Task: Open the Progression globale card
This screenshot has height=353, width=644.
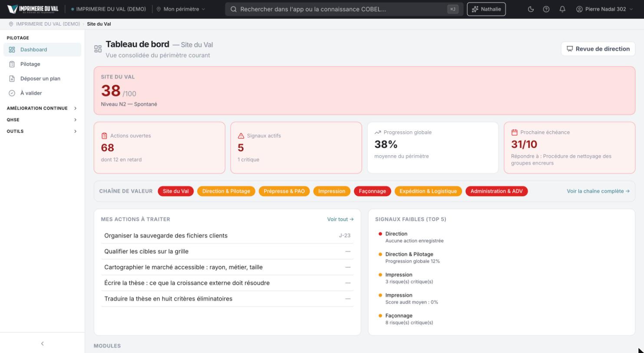Action: (433, 148)
